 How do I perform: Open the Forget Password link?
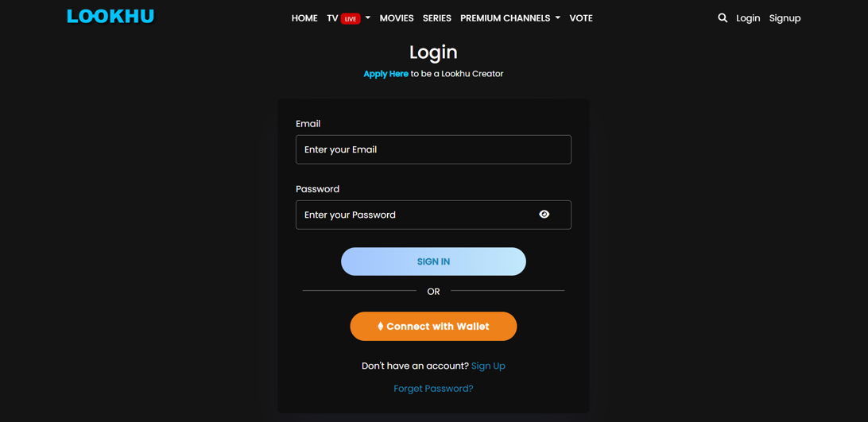[x=433, y=389]
